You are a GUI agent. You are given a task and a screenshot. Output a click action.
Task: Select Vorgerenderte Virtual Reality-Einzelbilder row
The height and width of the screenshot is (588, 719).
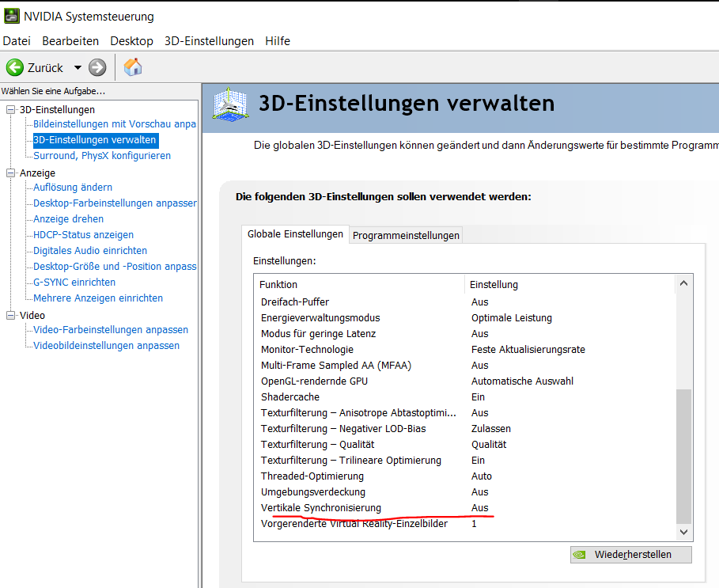[x=465, y=523]
